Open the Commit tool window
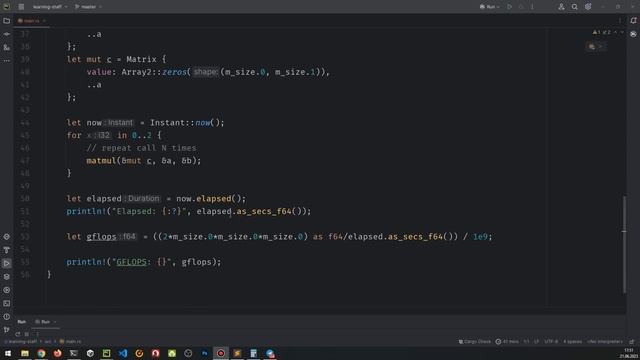 pos(7,34)
